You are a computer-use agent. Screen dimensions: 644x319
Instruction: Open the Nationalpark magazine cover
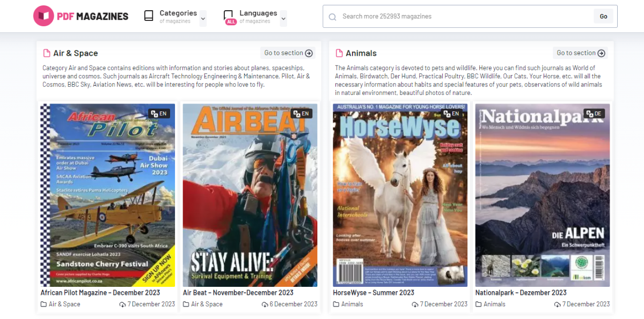(x=543, y=195)
